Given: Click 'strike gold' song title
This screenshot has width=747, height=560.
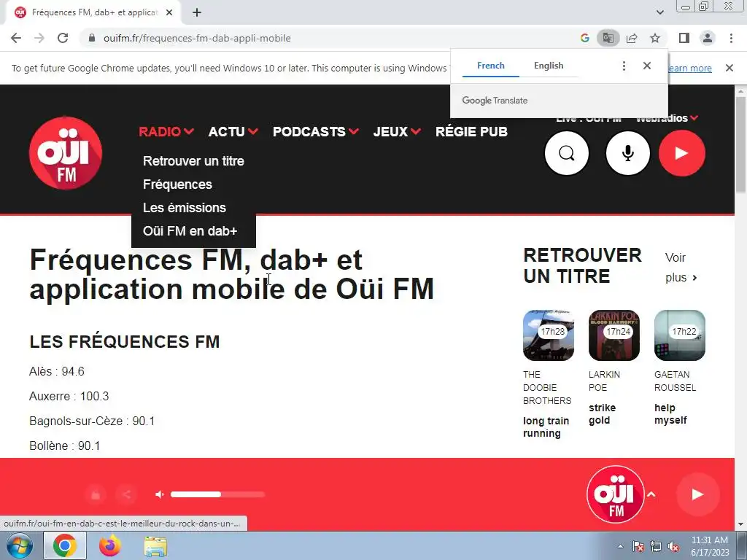Looking at the screenshot, I should (x=602, y=414).
